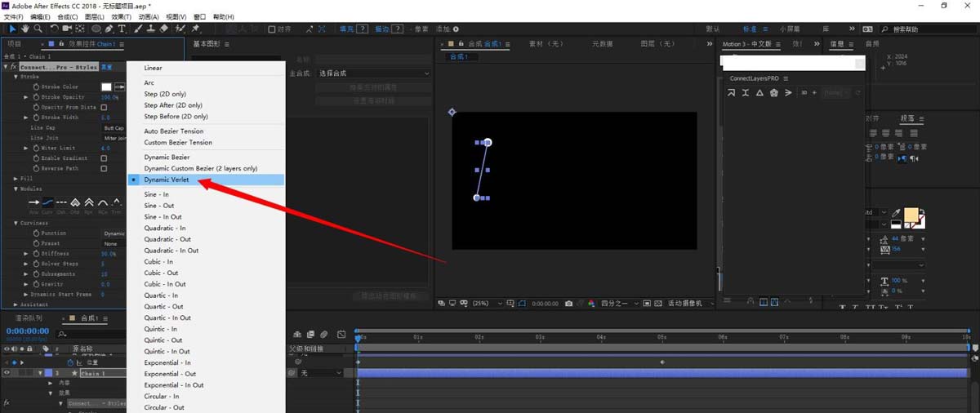Click the Stroke Color white swatch
This screenshot has width=980, height=413.
(106, 87)
